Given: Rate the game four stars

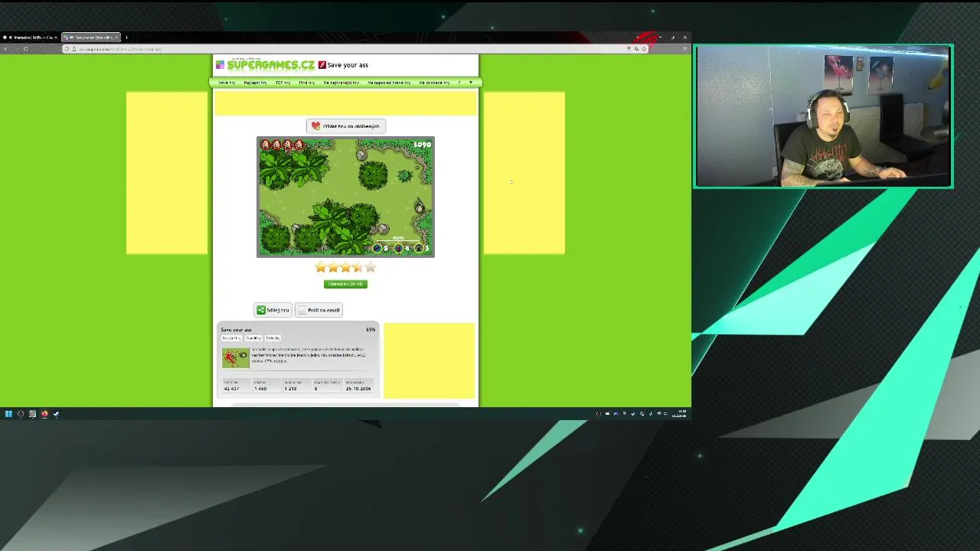Looking at the screenshot, I should [x=358, y=267].
